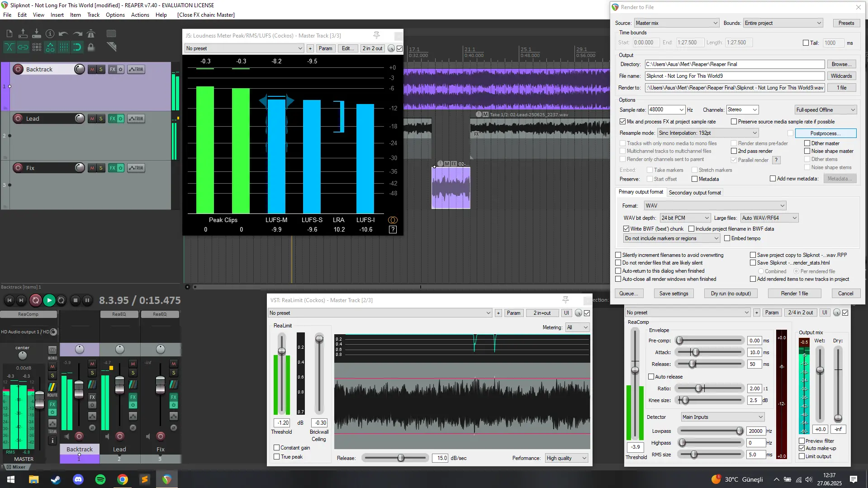Screen dimensions: 868x488
Task: Click the New project toolbar icon
Action: click(x=9, y=33)
